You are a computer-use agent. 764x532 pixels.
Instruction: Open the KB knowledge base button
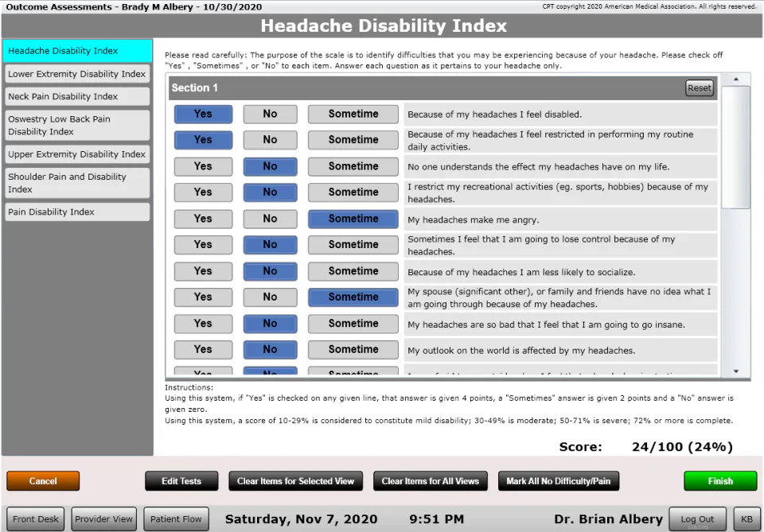click(x=746, y=518)
